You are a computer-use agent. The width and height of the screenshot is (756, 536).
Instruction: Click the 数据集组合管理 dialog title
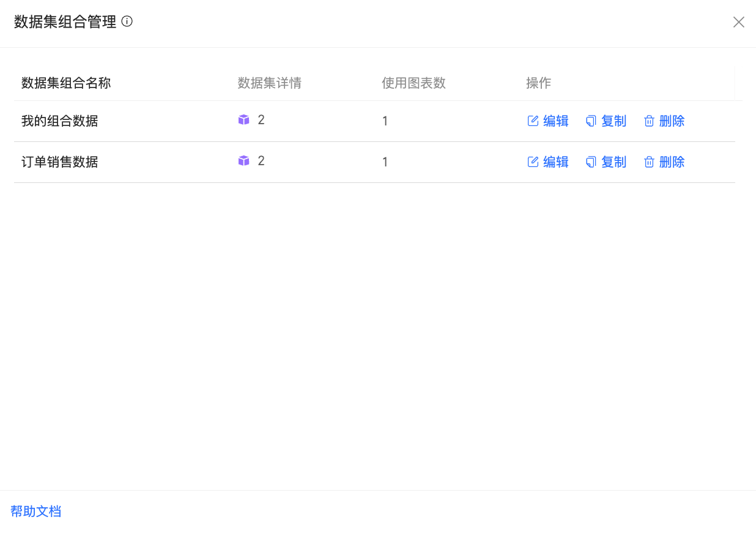click(x=65, y=22)
